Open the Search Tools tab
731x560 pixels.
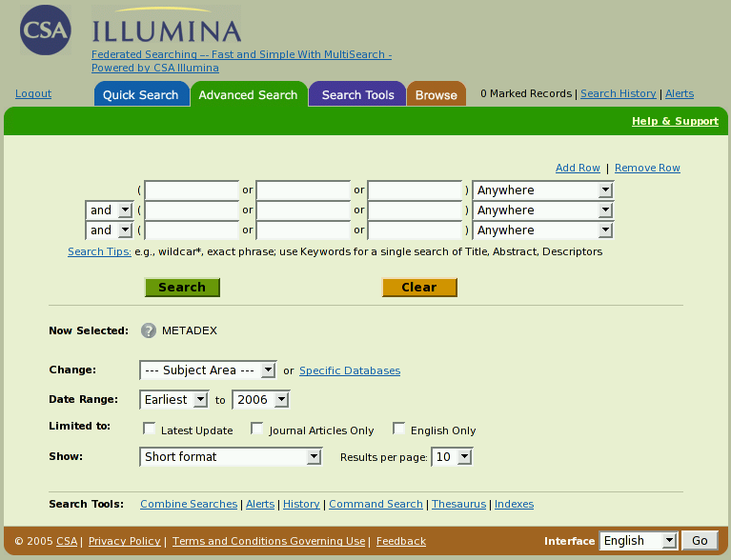coord(357,94)
